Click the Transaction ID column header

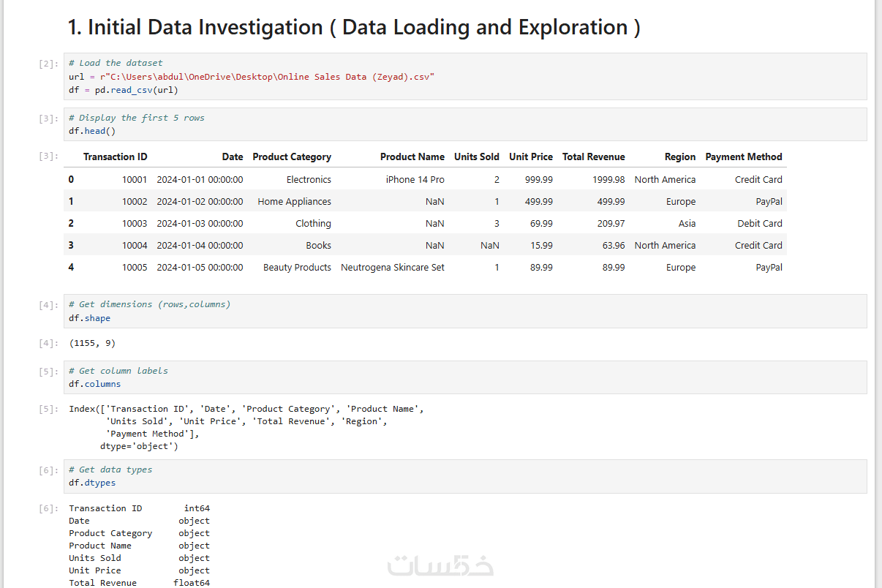(x=115, y=157)
